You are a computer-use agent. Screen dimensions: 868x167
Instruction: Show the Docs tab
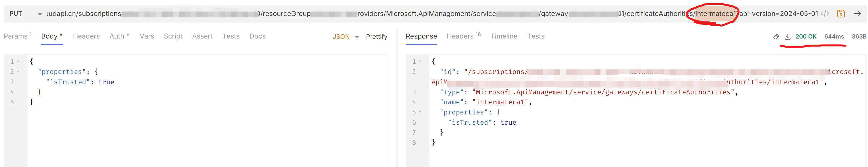[x=257, y=36]
